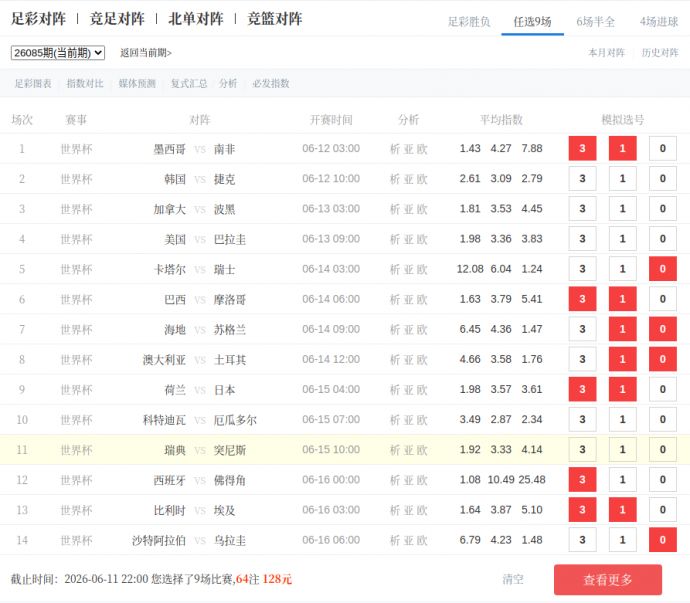The height and width of the screenshot is (603, 690).
Task: Open the 亚 link for 卡塔尔 vs 瑞士
Action: (x=408, y=269)
